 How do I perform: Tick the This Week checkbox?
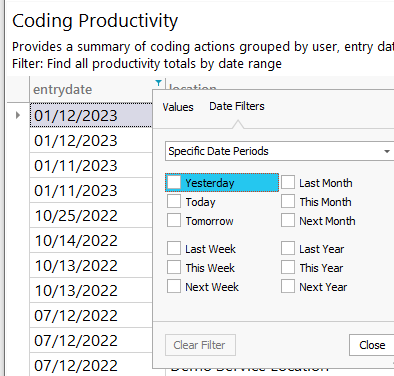tap(174, 267)
